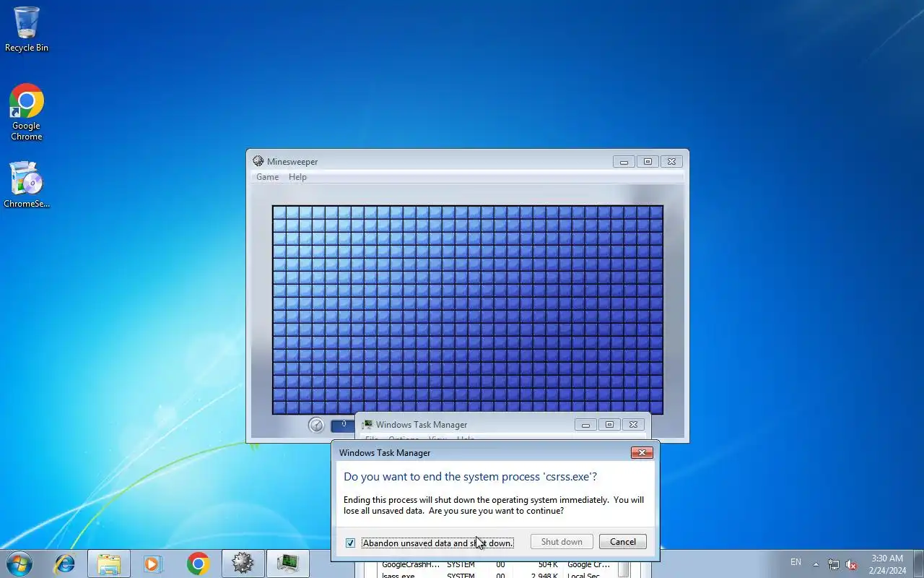Open the Game menu in Minesweeper
Viewport: 924px width, 578px height.
click(x=267, y=177)
